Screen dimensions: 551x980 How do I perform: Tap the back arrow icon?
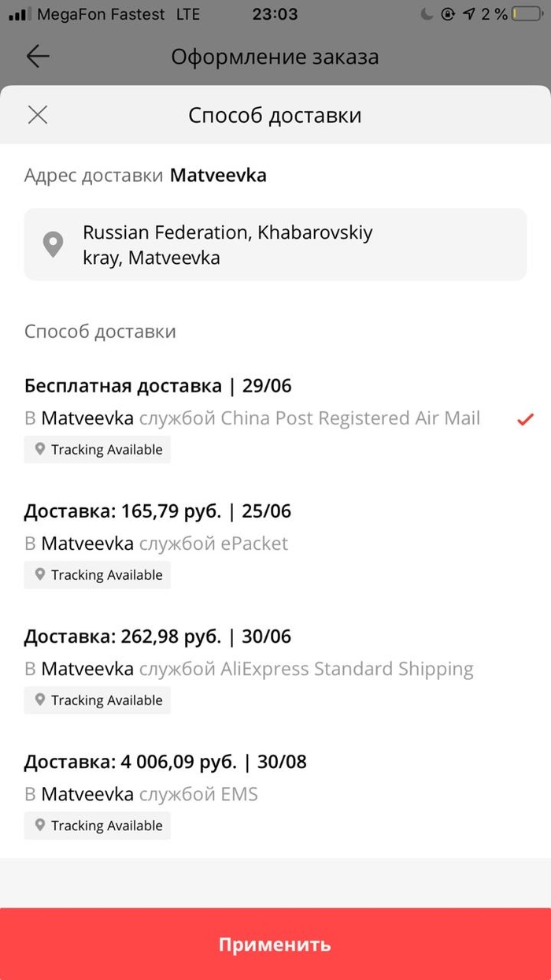click(37, 57)
